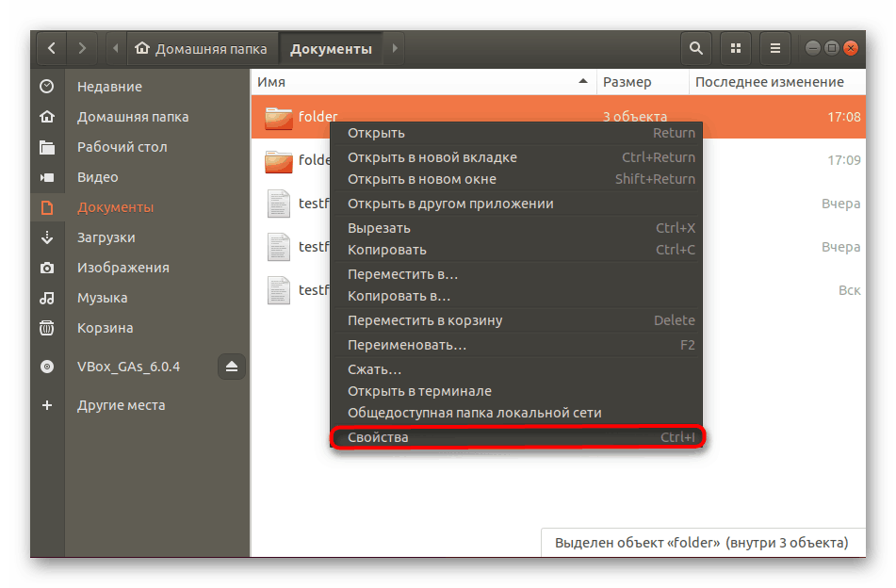Choose Переименовать… in the context menu
This screenshot has height=588, width=896.
point(516,345)
